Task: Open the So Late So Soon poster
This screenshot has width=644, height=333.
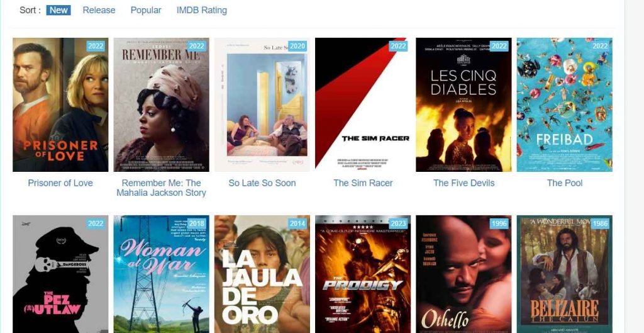Action: [262, 105]
